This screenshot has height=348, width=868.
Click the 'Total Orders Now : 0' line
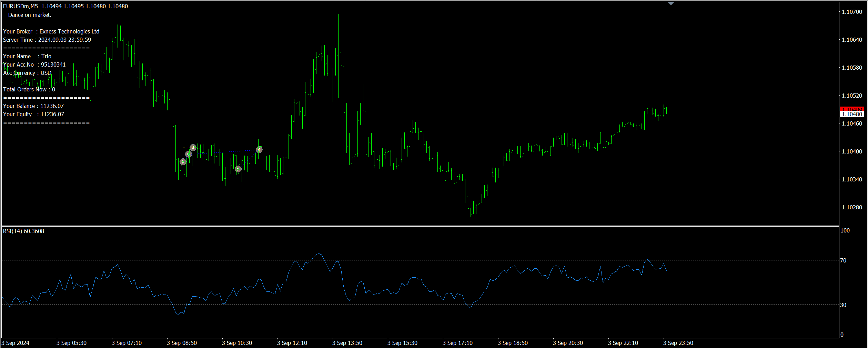coord(29,89)
